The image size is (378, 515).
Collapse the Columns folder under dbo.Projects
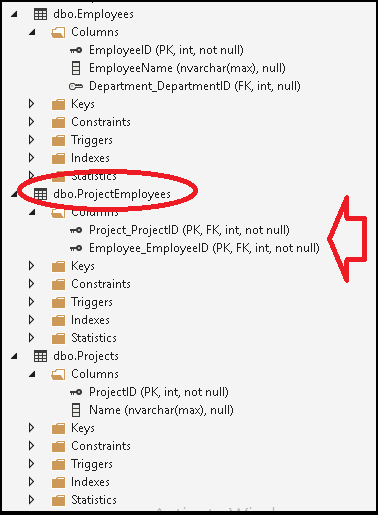32,374
